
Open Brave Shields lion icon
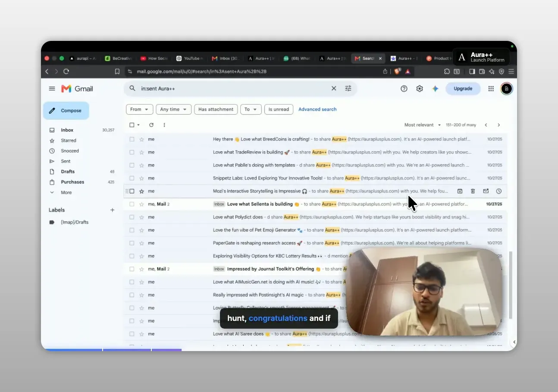click(x=397, y=71)
